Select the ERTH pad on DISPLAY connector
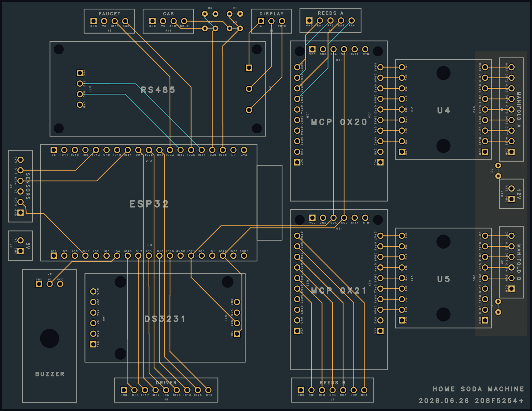This screenshot has height=411, width=532. tap(282, 21)
